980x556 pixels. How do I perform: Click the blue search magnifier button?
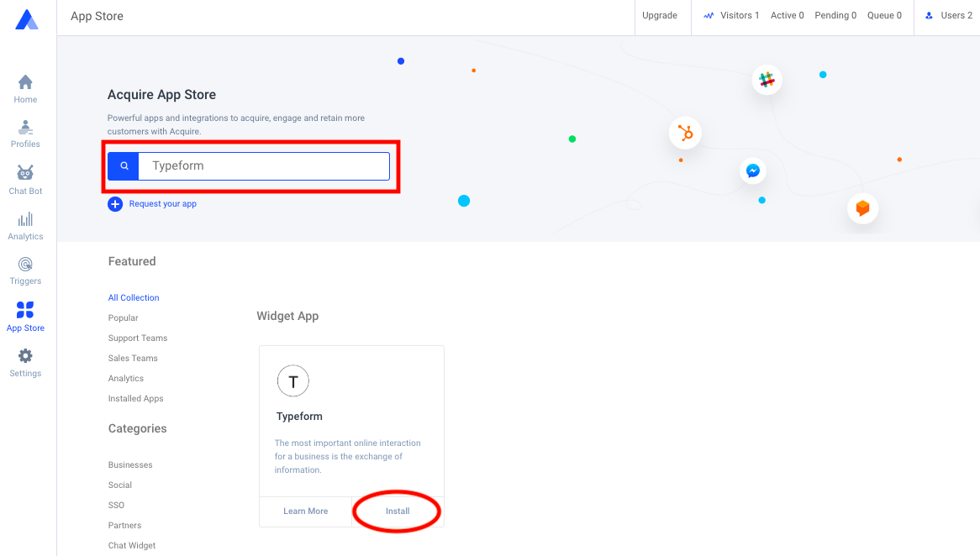pyautogui.click(x=124, y=166)
